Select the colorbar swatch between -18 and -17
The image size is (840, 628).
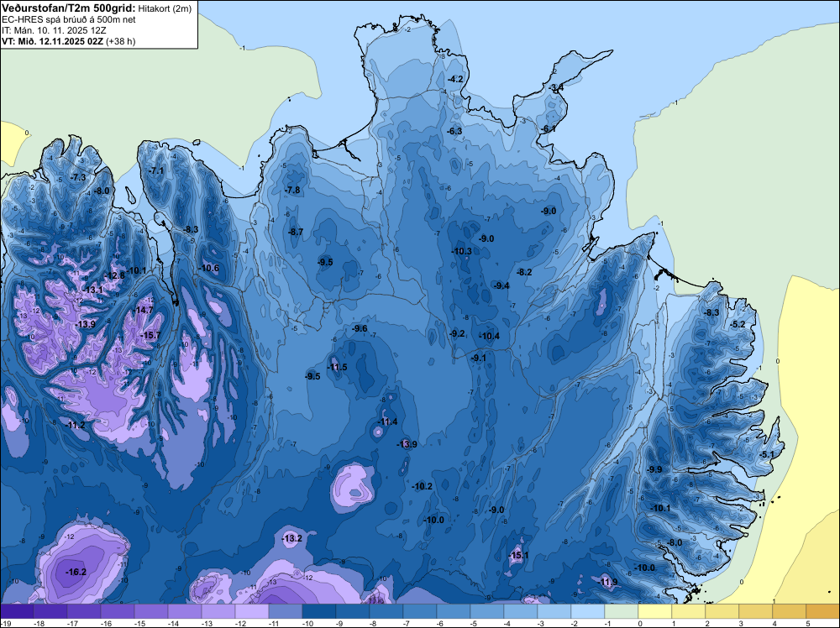point(50,611)
